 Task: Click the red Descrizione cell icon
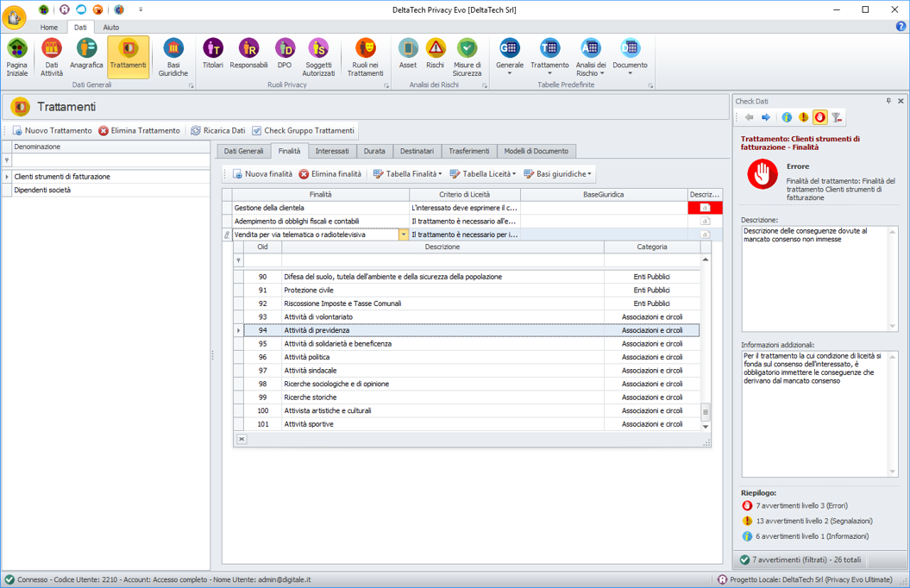click(x=705, y=208)
